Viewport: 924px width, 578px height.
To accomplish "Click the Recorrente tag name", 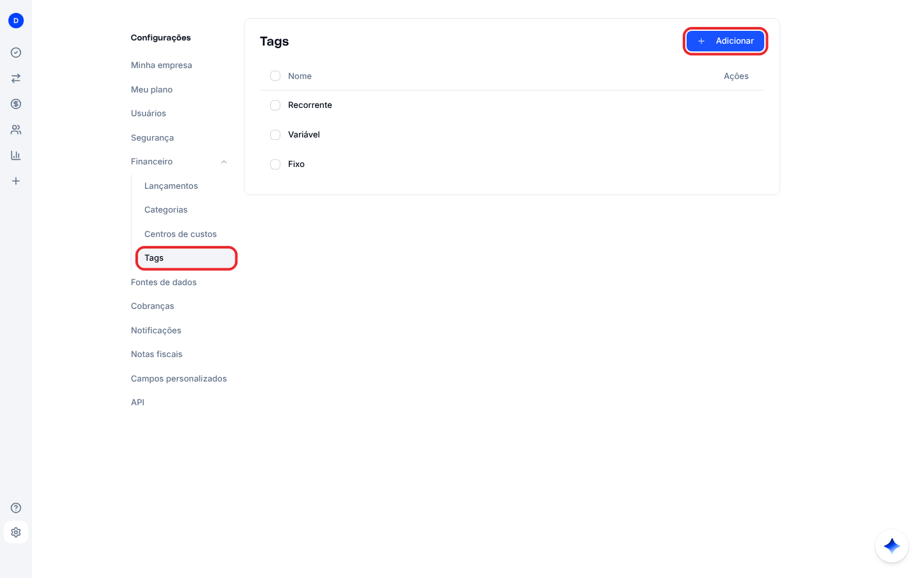I will click(310, 105).
